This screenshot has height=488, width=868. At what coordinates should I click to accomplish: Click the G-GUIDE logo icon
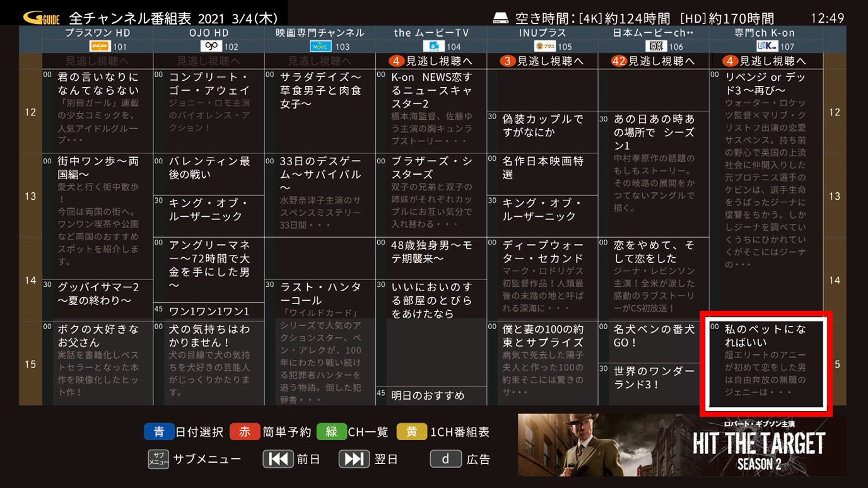(x=42, y=18)
